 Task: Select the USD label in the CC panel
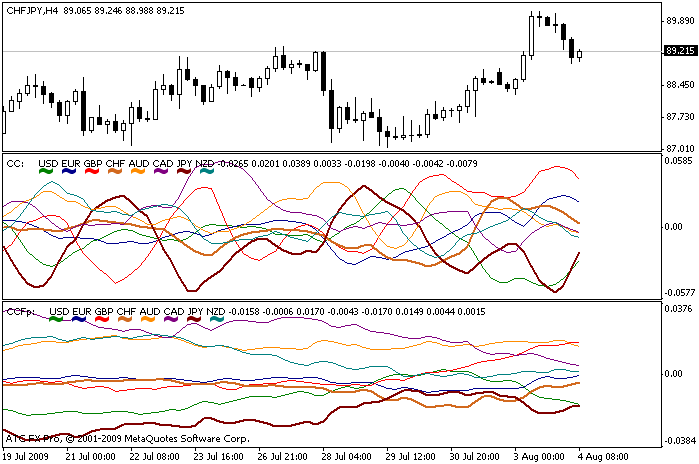(x=48, y=164)
